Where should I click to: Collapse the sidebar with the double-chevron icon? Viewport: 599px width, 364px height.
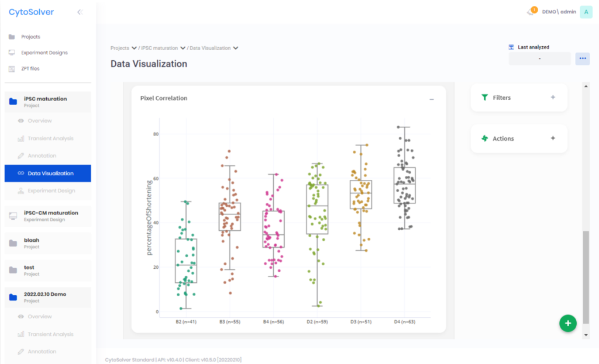[x=80, y=12]
